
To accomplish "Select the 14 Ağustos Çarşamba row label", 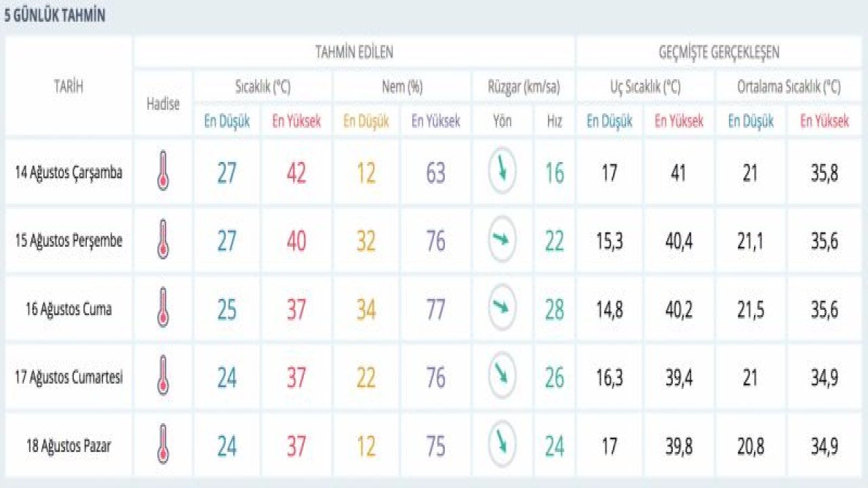I will [x=69, y=172].
